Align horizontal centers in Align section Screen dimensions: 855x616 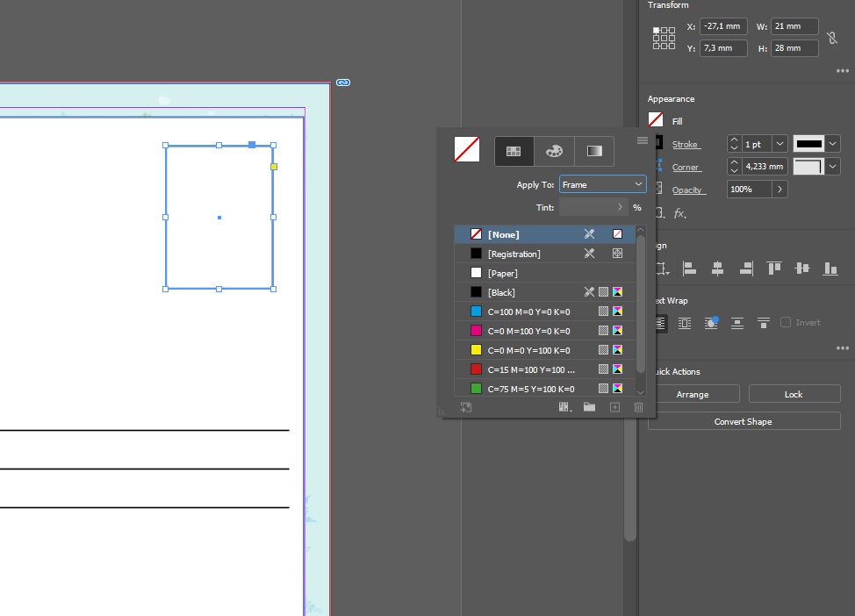[717, 269]
